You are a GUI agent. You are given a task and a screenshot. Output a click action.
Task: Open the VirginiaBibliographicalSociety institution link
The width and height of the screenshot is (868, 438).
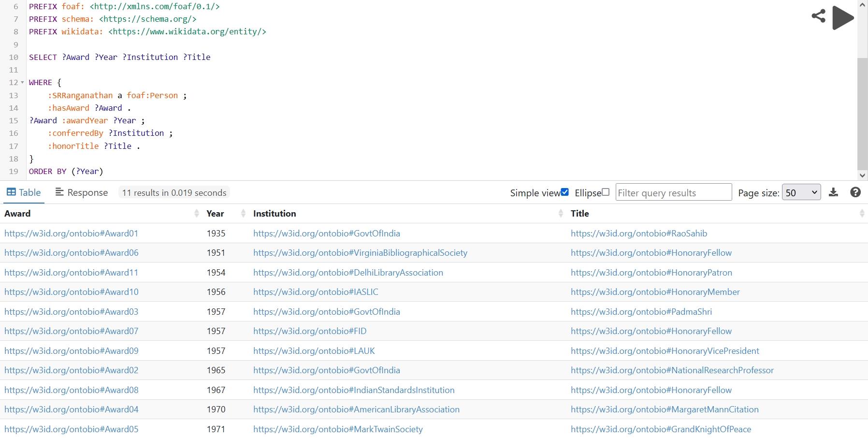[x=360, y=253]
